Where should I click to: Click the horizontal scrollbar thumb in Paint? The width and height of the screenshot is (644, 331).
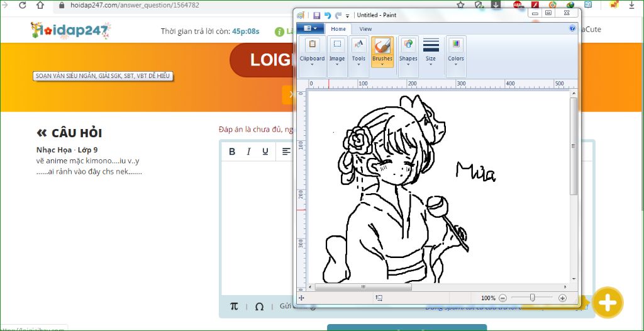(x=363, y=286)
